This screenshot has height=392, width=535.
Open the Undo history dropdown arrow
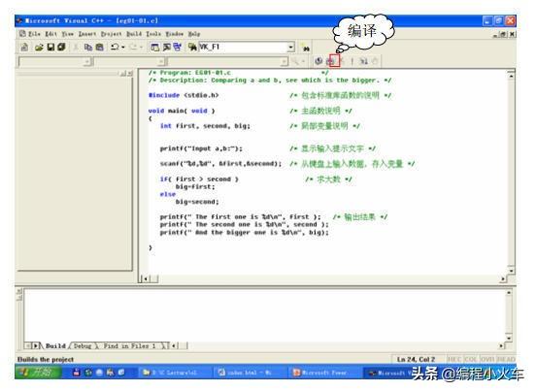coord(123,47)
